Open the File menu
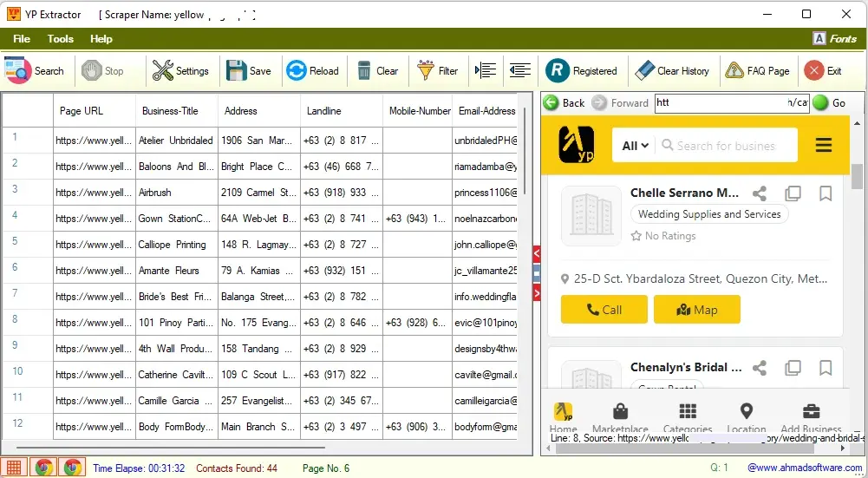Viewport: 868px width, 478px height. 22,39
